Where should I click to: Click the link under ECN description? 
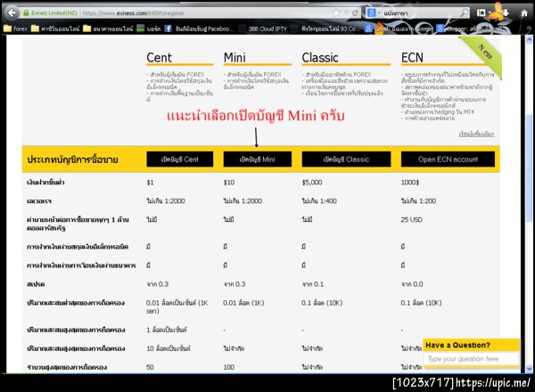(476, 134)
